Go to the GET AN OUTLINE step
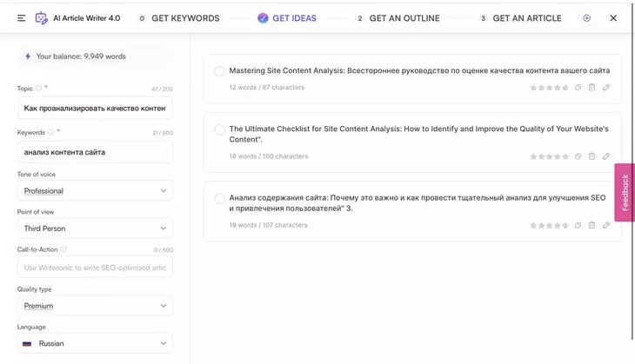This screenshot has width=635, height=364. pyautogui.click(x=398, y=18)
